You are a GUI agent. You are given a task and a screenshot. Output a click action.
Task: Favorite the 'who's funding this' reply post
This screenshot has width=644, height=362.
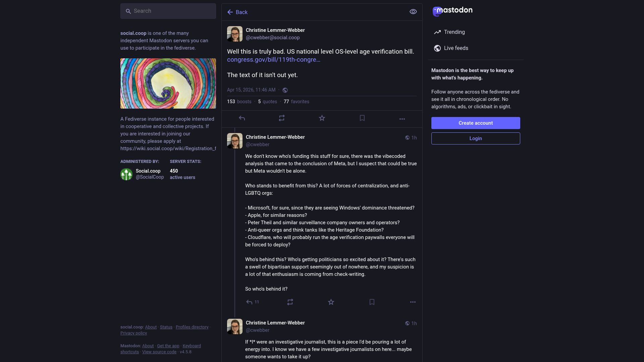click(x=331, y=302)
